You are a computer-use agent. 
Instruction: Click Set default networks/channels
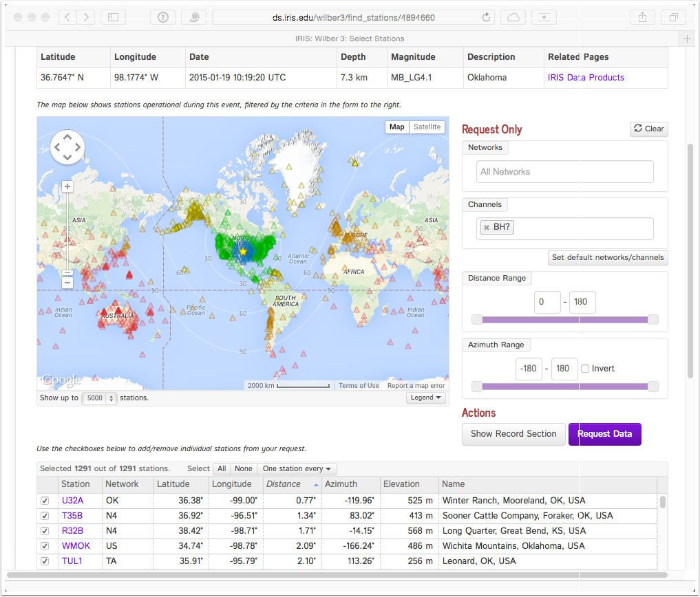click(x=608, y=257)
